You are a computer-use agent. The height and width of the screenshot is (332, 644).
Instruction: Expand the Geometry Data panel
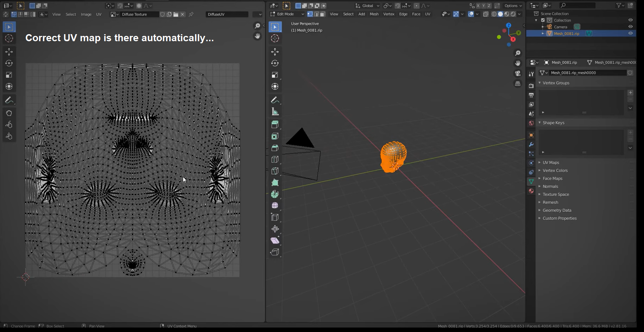tap(557, 210)
